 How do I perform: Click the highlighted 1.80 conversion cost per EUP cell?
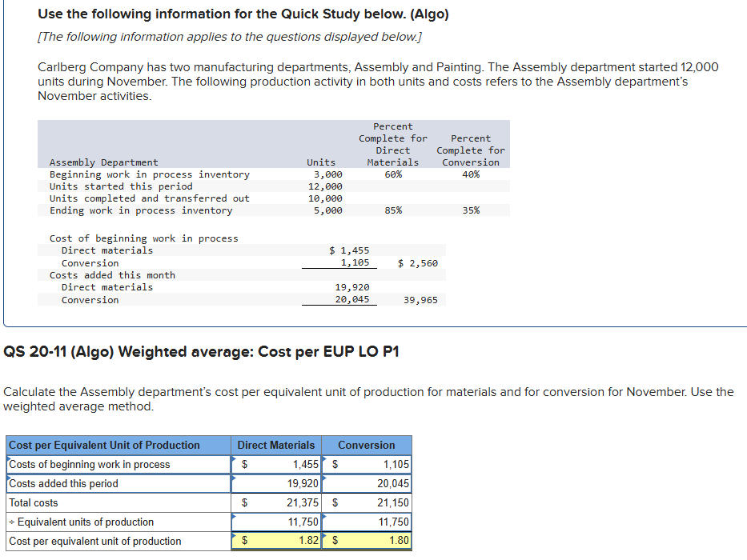367,542
